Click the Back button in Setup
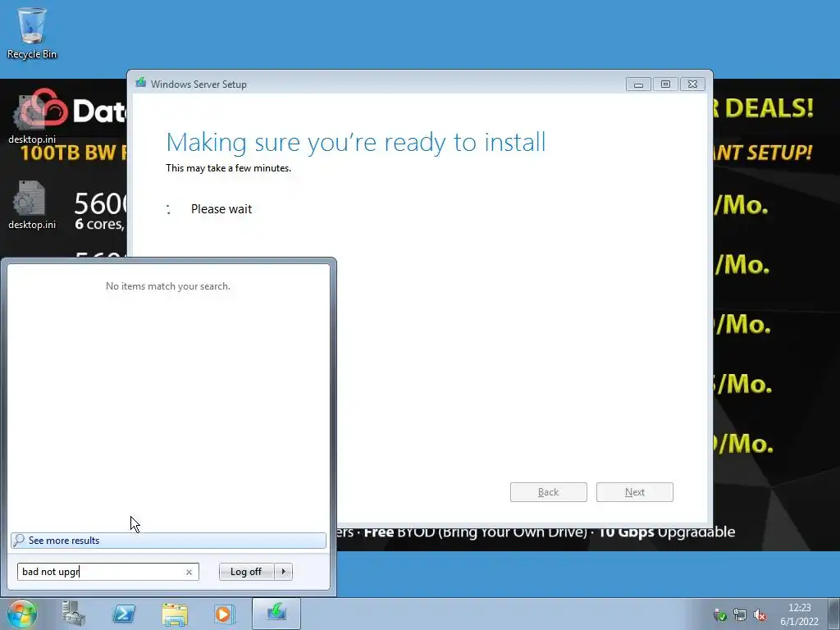 pyautogui.click(x=549, y=492)
